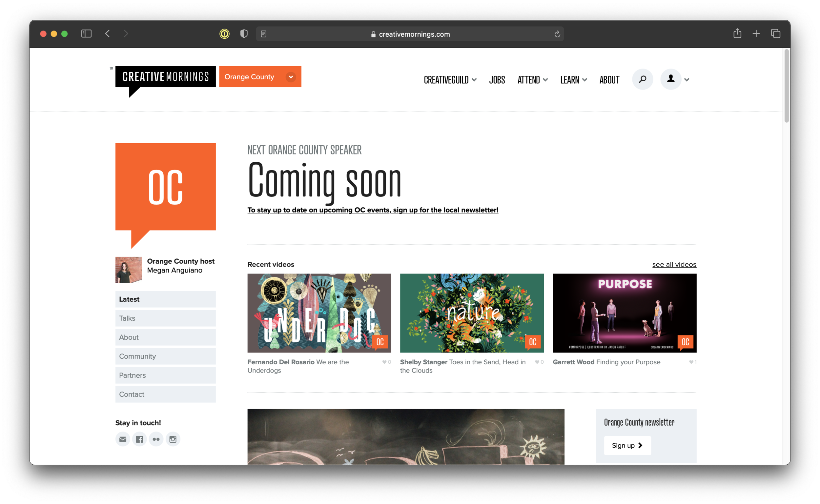Open the nature video thumbnail
Screen dimensions: 820x504
[472, 313]
